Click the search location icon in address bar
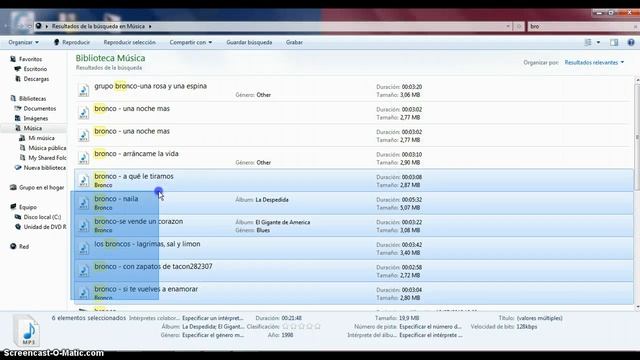The image size is (640, 360). pos(39,26)
